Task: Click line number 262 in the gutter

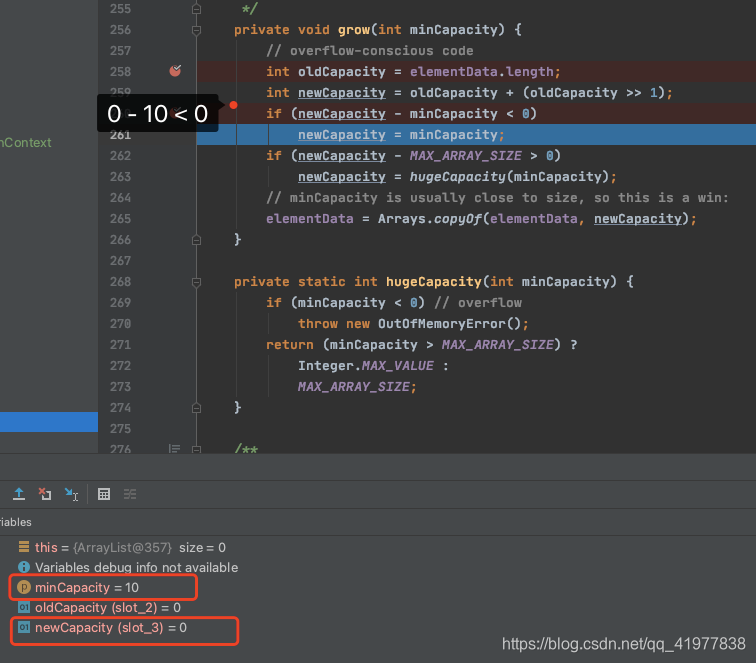Action: point(120,156)
